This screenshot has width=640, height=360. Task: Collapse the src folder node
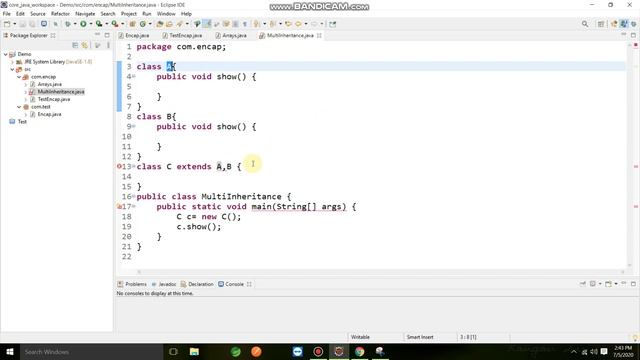tap(12, 69)
